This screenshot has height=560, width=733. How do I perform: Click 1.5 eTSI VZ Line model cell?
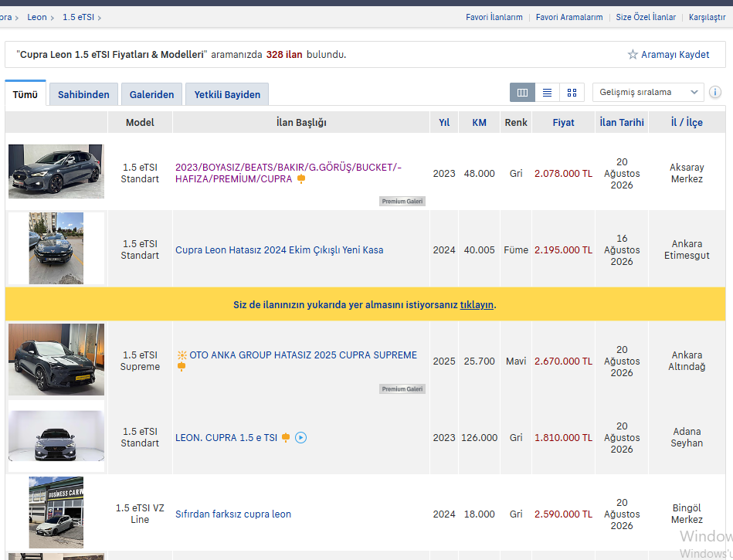(140, 514)
